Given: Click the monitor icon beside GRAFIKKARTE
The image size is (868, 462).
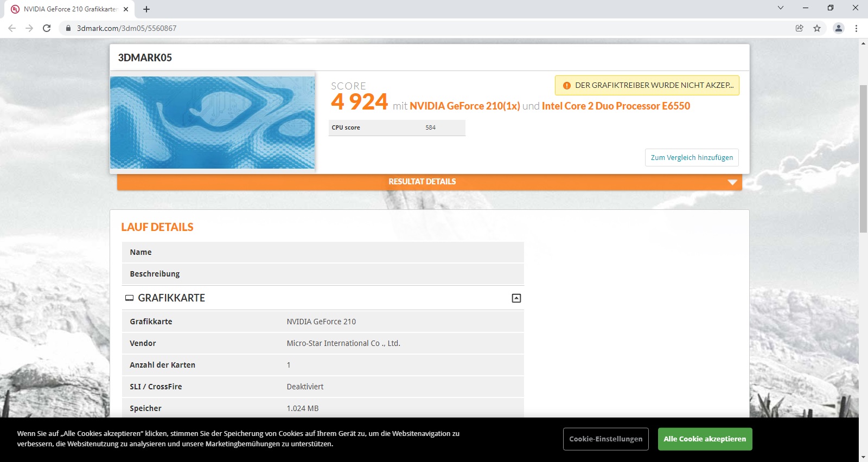Looking at the screenshot, I should point(129,298).
